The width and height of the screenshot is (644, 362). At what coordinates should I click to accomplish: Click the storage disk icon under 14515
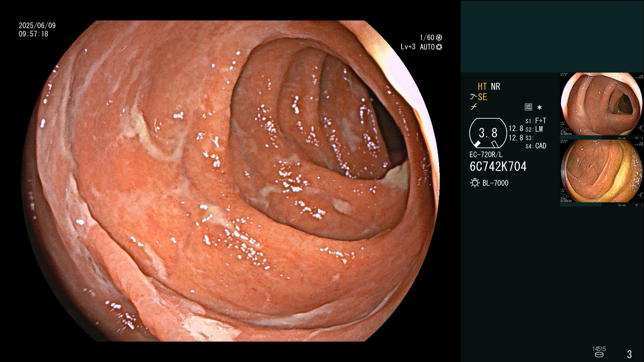coord(599,355)
